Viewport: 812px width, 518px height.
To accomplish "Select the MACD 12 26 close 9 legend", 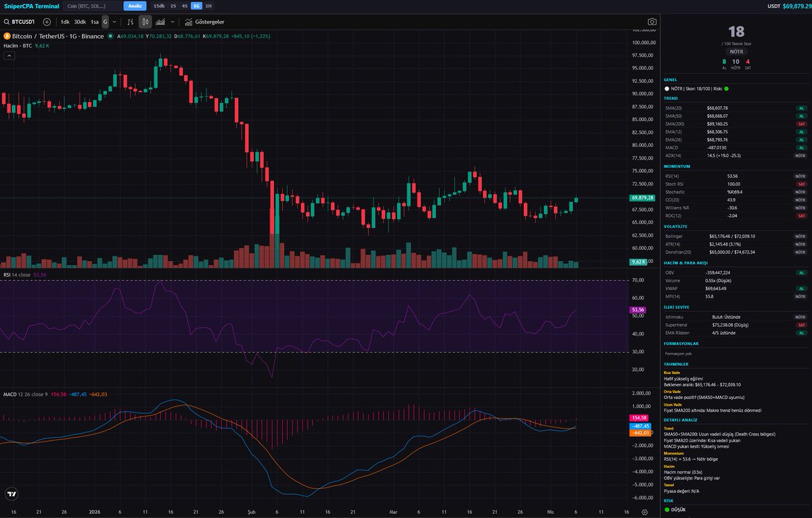I will (x=25, y=394).
